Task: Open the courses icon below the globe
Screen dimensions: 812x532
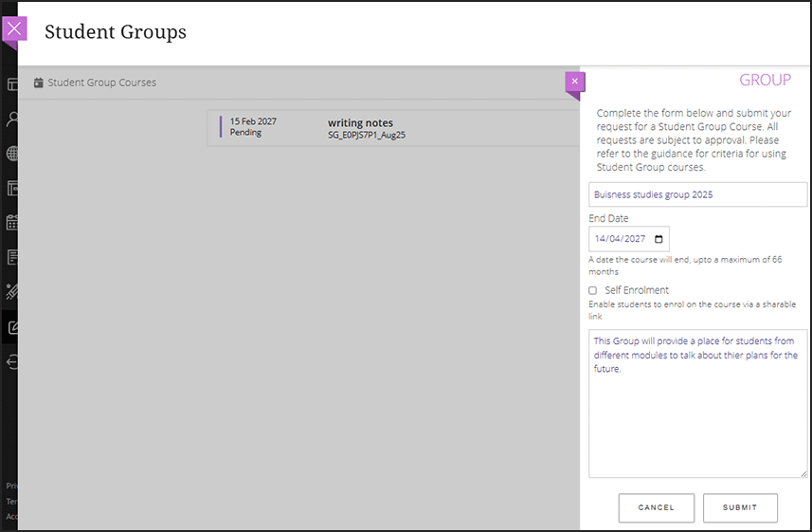Action: click(12, 188)
